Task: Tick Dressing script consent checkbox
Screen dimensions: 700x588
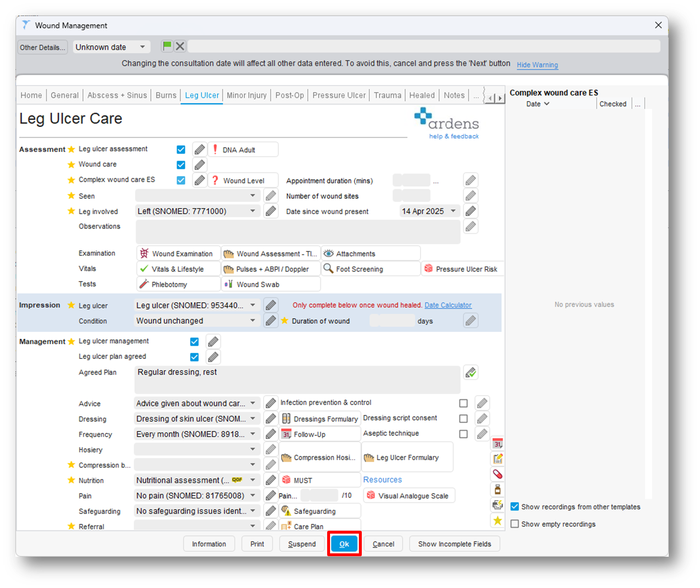Action: coord(463,419)
